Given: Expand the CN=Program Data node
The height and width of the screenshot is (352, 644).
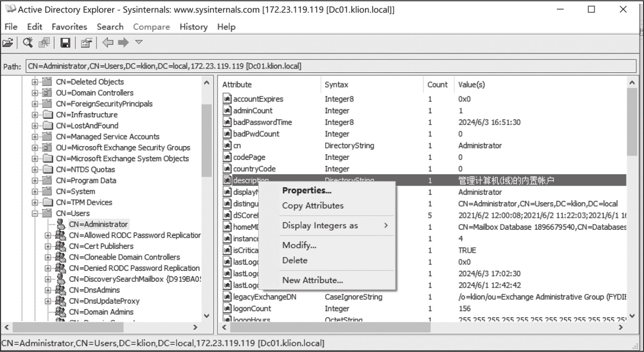Looking at the screenshot, I should [35, 181].
